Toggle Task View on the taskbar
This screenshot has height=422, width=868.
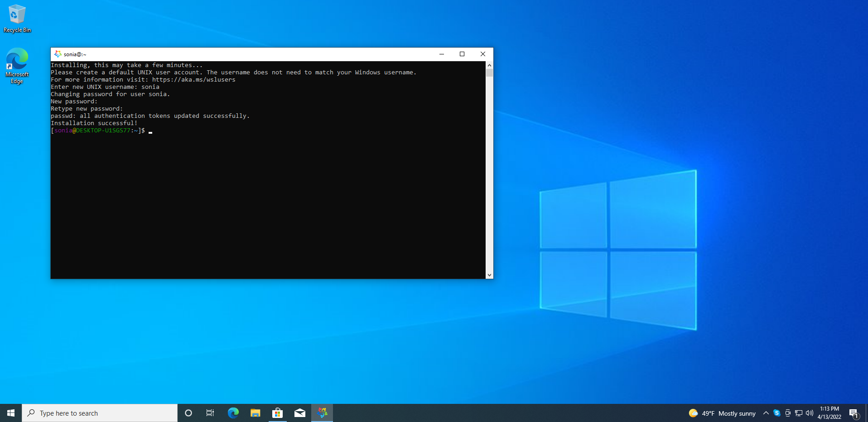tap(210, 413)
